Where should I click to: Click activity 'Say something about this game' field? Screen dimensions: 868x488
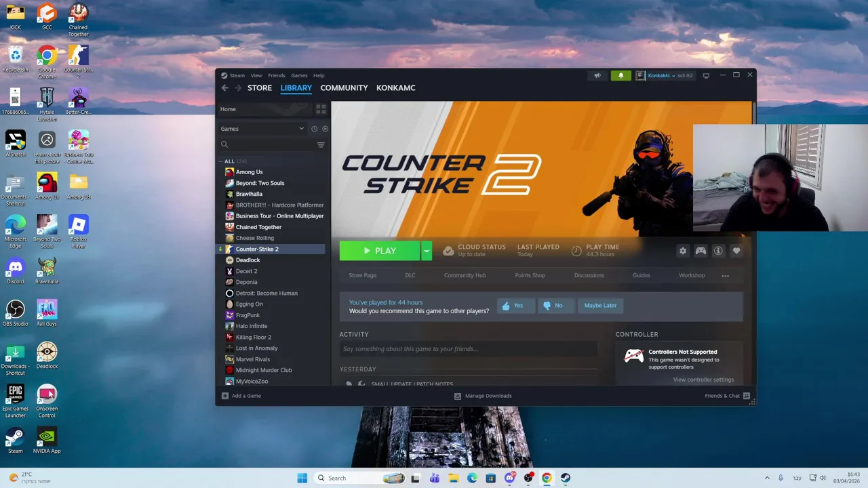(469, 349)
